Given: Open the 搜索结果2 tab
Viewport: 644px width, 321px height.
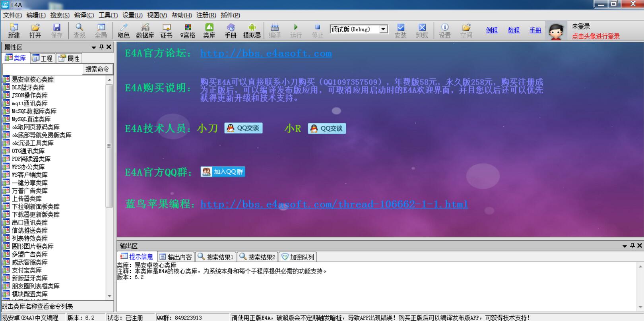Looking at the screenshot, I should pos(258,257).
